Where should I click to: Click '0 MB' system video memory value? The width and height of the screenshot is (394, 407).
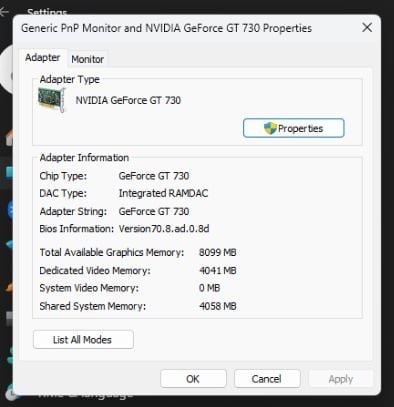point(210,288)
